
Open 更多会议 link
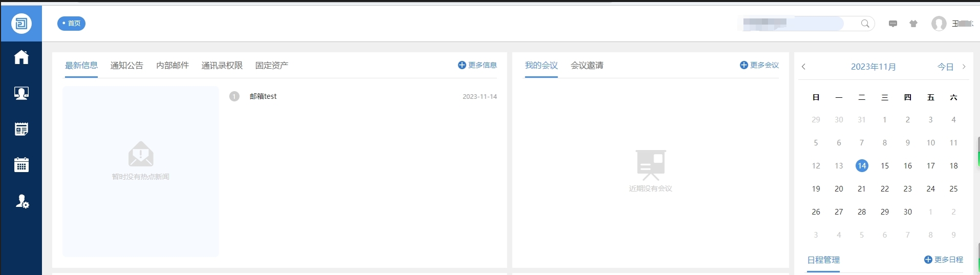764,65
